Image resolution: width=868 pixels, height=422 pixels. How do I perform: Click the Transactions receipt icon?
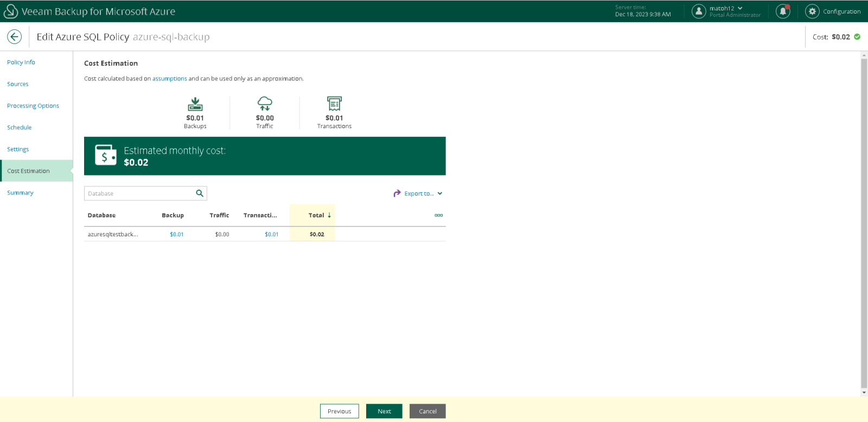pyautogui.click(x=334, y=104)
